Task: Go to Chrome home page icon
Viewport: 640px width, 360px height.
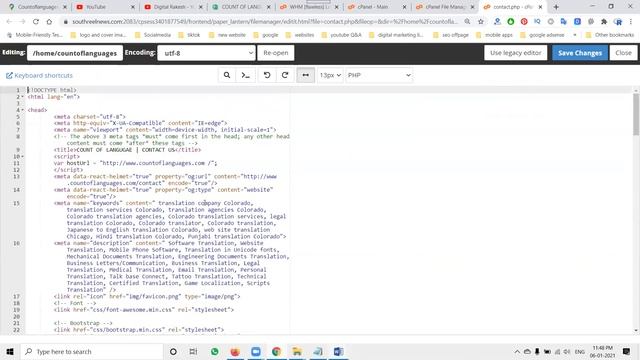Action: click(49, 22)
